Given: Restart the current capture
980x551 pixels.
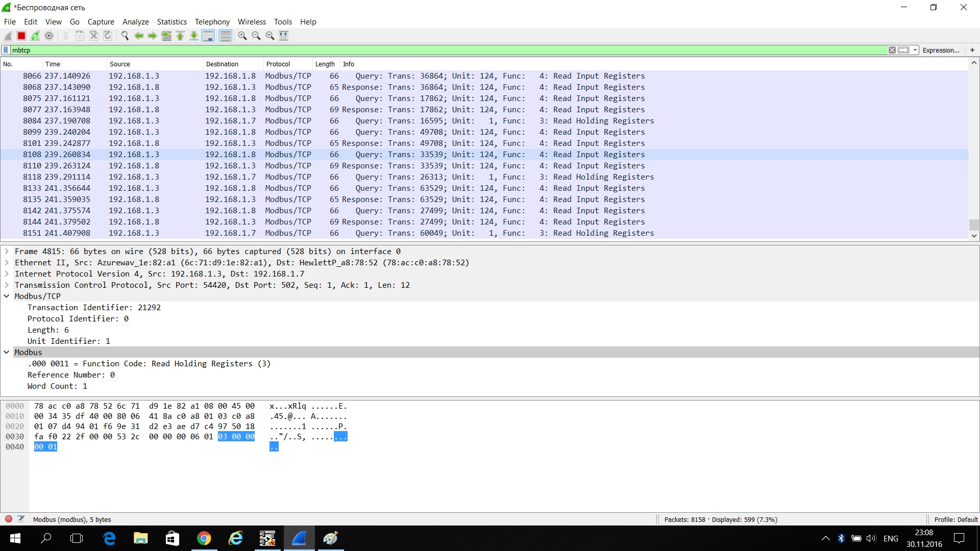Looking at the screenshot, I should tap(35, 36).
